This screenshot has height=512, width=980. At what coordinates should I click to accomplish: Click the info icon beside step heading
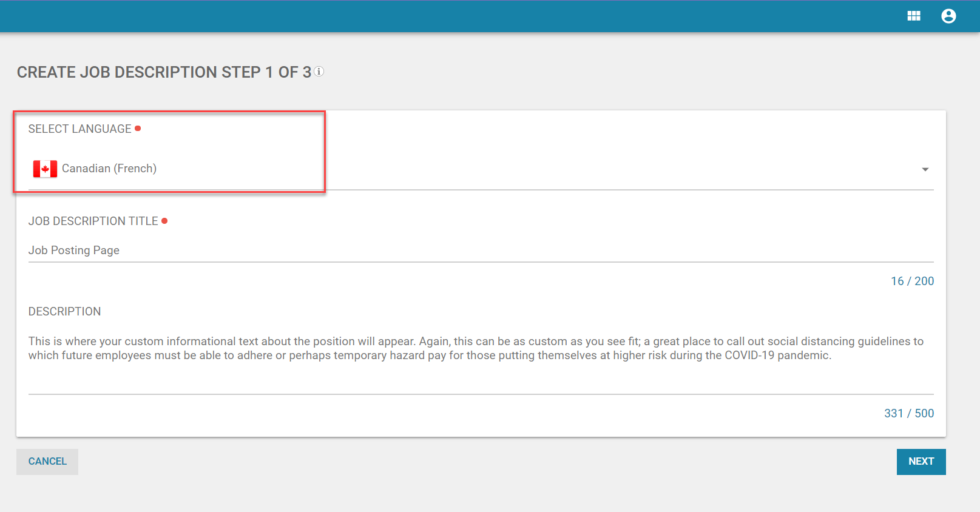[x=319, y=72]
